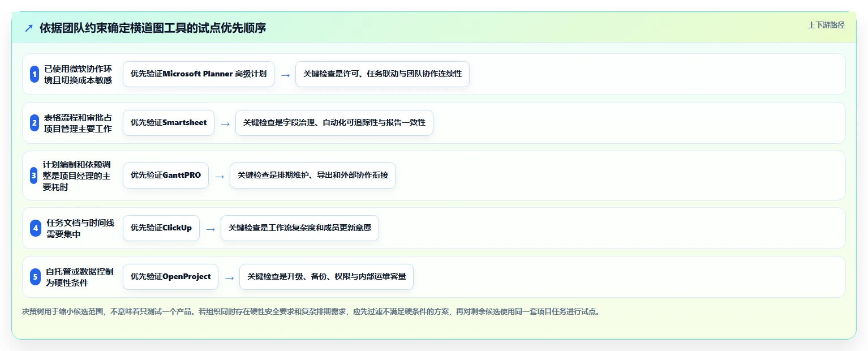Click condition text 已使用微软协作环境且切换成本敏感

pos(78,74)
